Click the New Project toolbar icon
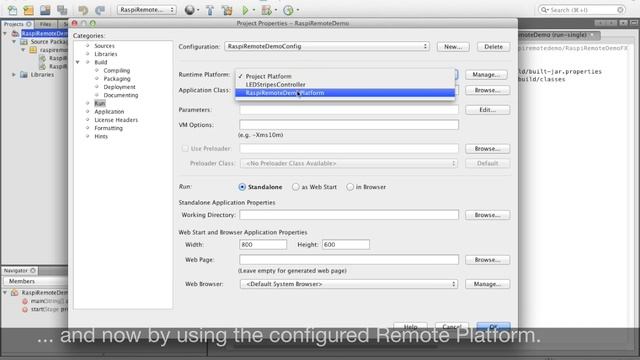This screenshot has height=360, width=640. click(28, 10)
